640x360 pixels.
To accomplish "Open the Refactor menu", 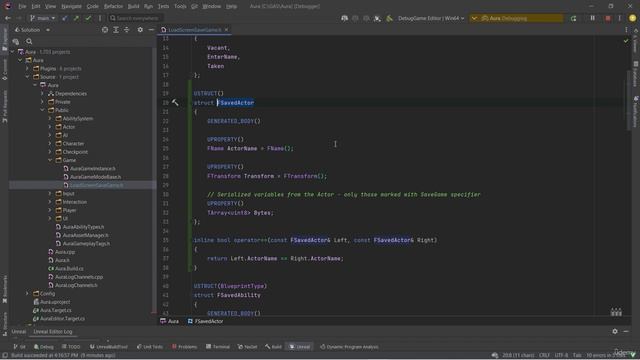I will coord(113,7).
